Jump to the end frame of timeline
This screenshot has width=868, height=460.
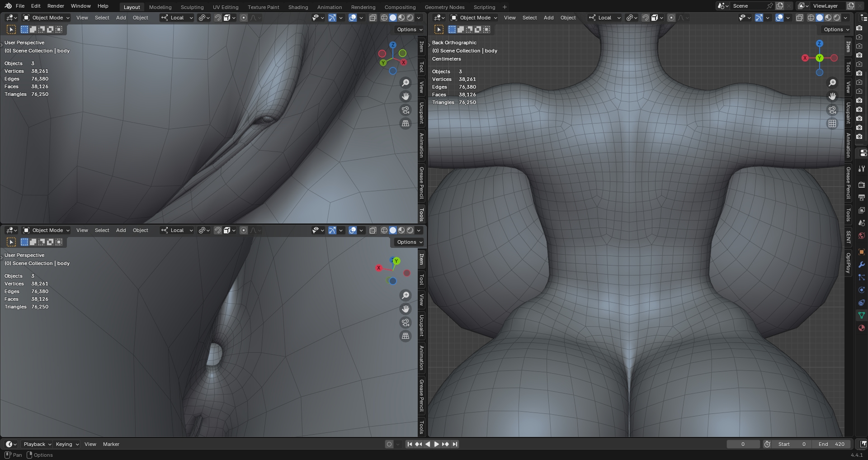click(455, 444)
